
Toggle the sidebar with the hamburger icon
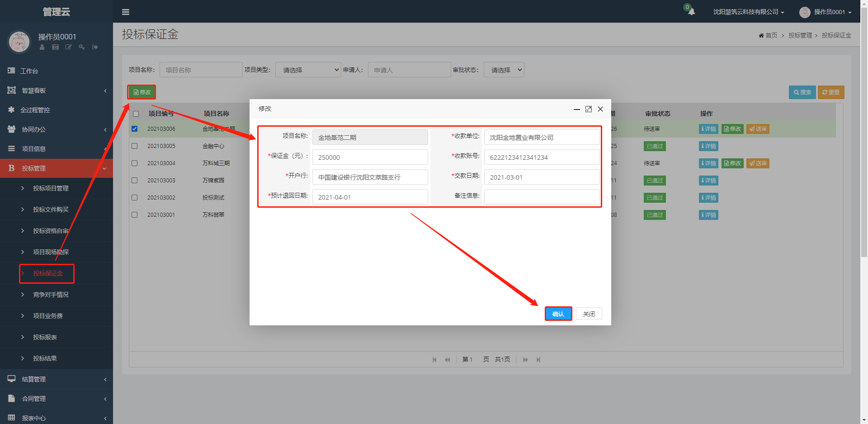[126, 12]
